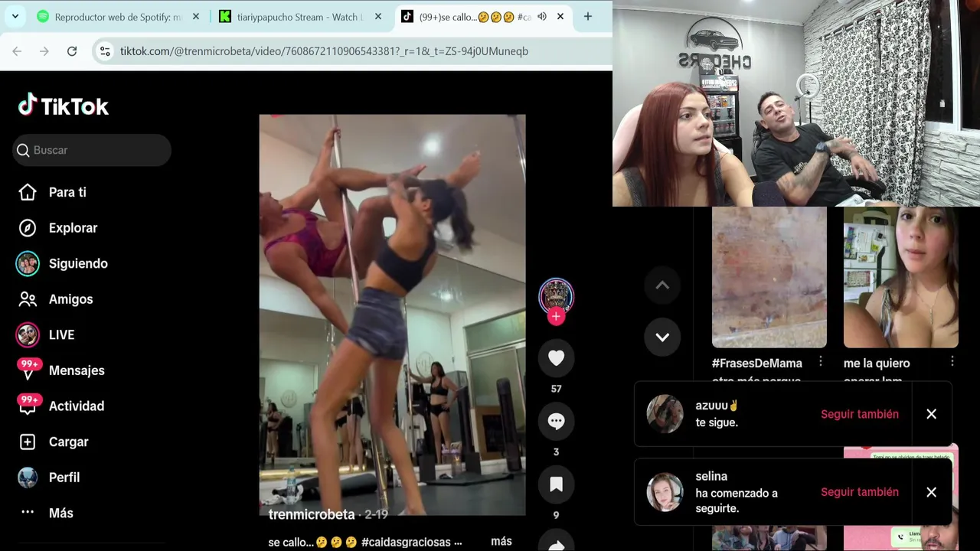Click the Buscar search field

[92, 150]
